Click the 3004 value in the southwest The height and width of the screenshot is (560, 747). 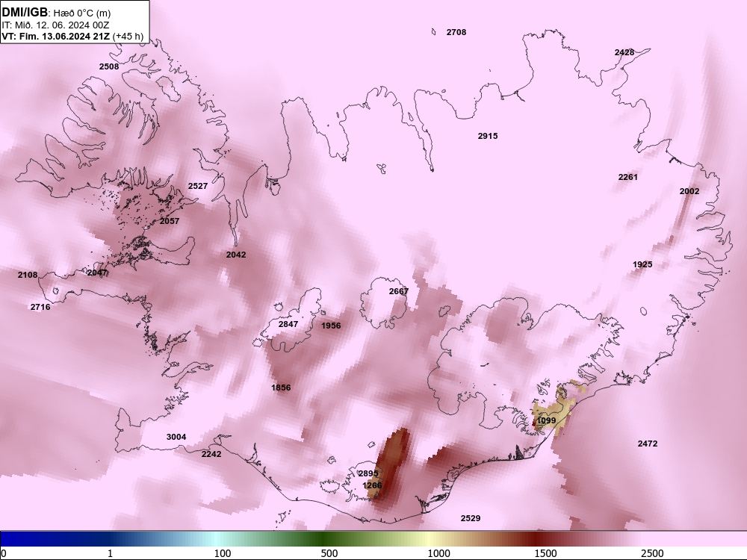(176, 437)
